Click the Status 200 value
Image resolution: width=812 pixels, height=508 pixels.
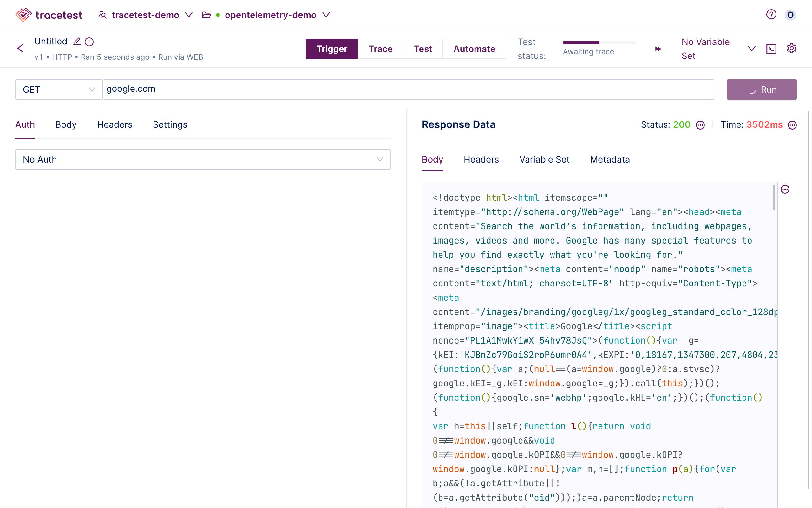pos(681,125)
